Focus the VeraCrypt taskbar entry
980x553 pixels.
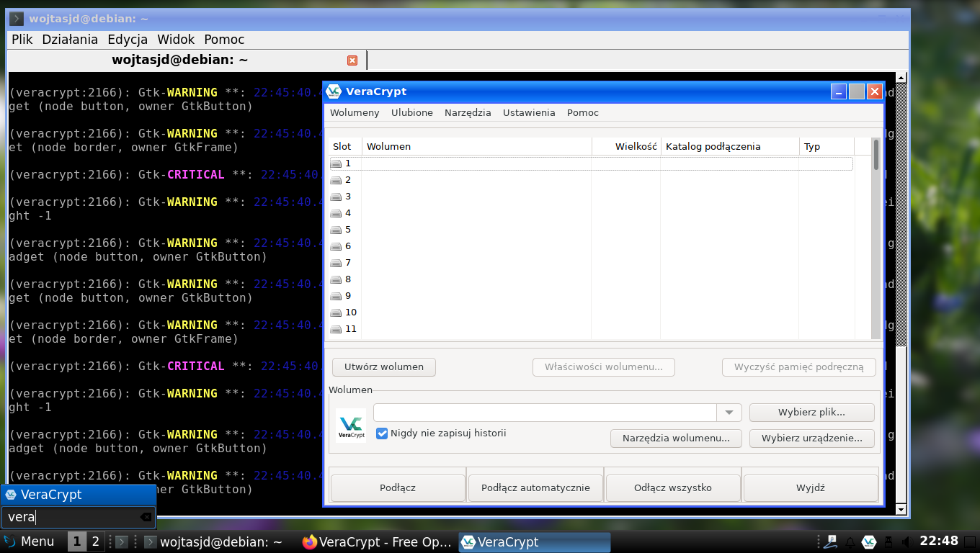535,541
